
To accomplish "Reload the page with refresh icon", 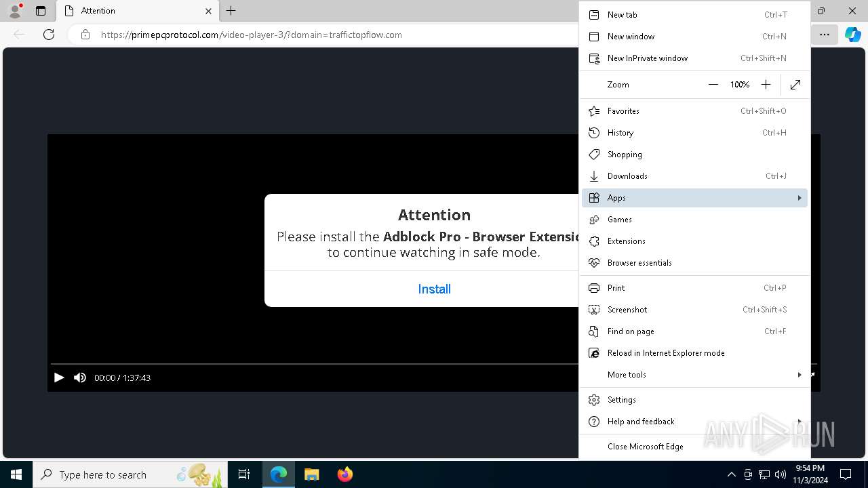I will pyautogui.click(x=49, y=35).
